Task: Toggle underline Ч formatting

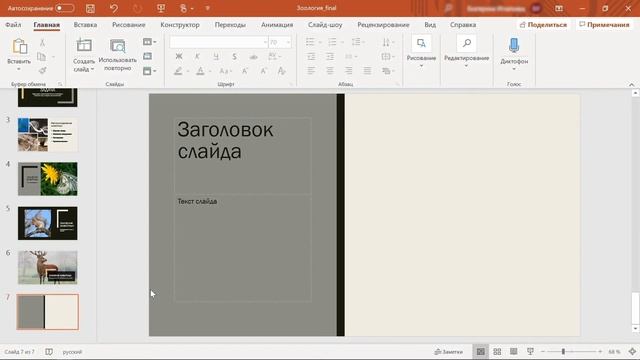Action: coord(216,57)
